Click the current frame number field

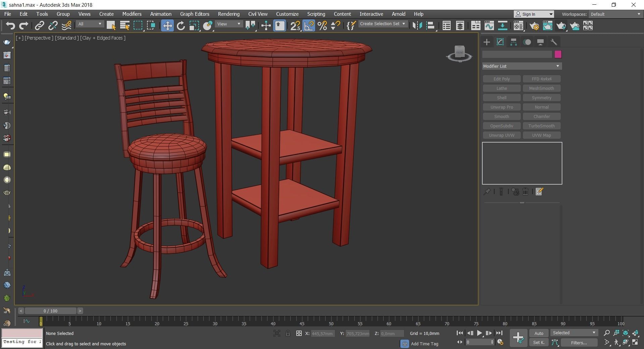tap(478, 342)
